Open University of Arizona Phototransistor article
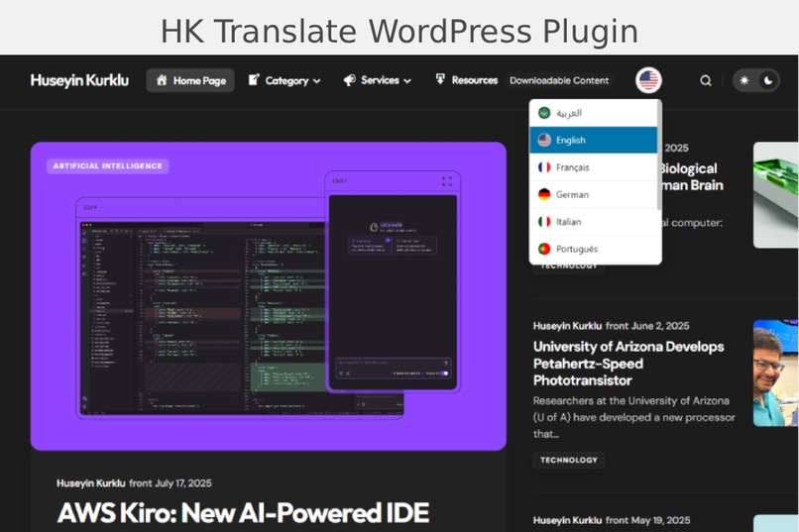The height and width of the screenshot is (532, 799). (628, 364)
